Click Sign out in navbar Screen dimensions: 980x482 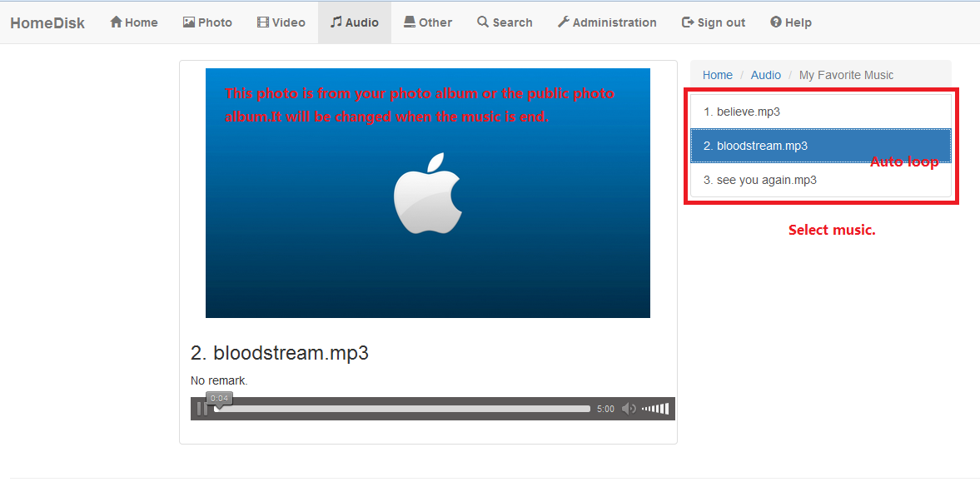coord(714,22)
